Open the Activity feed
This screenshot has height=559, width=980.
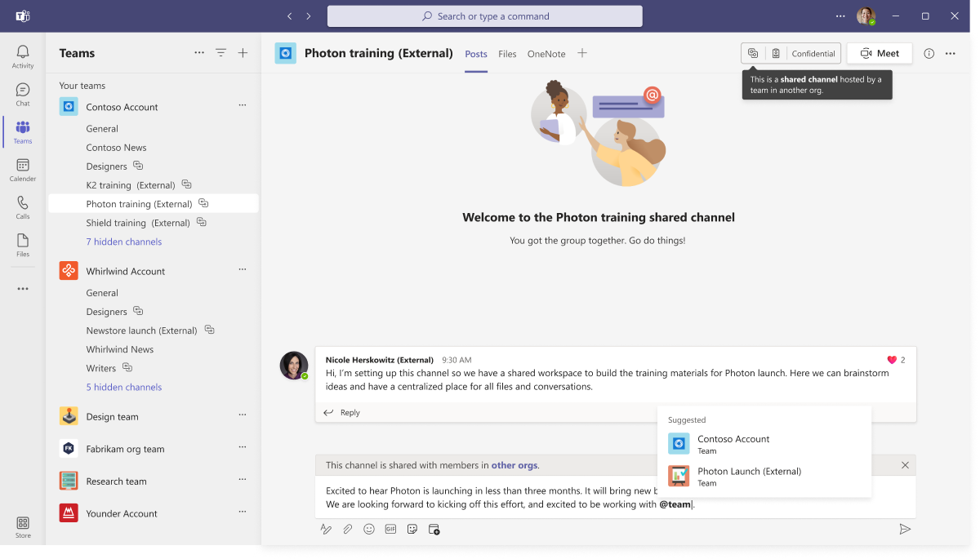point(22,55)
